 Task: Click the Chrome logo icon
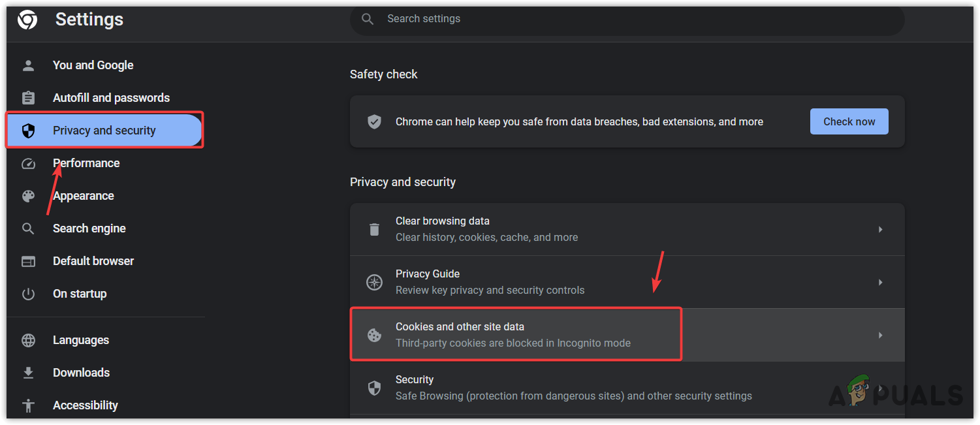(x=27, y=21)
